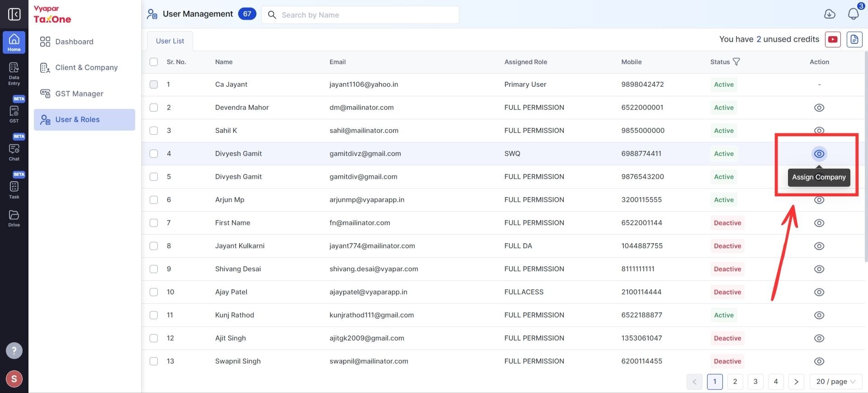Open the Data Entry sidebar icon
868x393 pixels.
14,74
